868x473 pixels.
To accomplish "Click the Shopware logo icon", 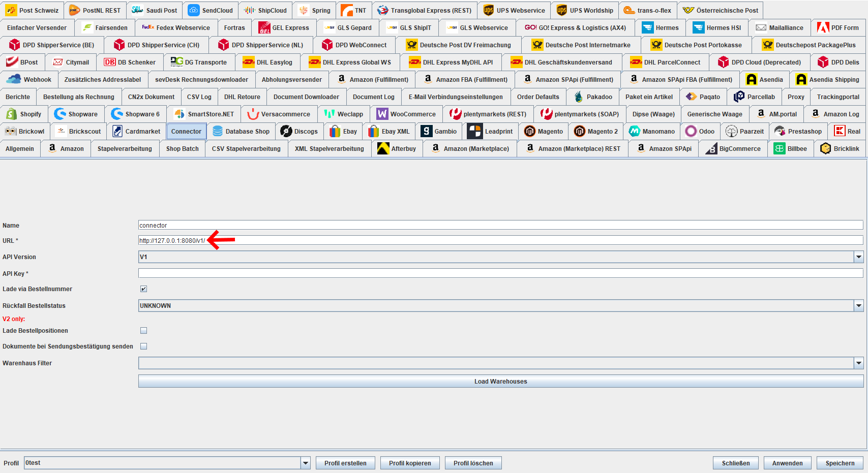I will click(60, 114).
